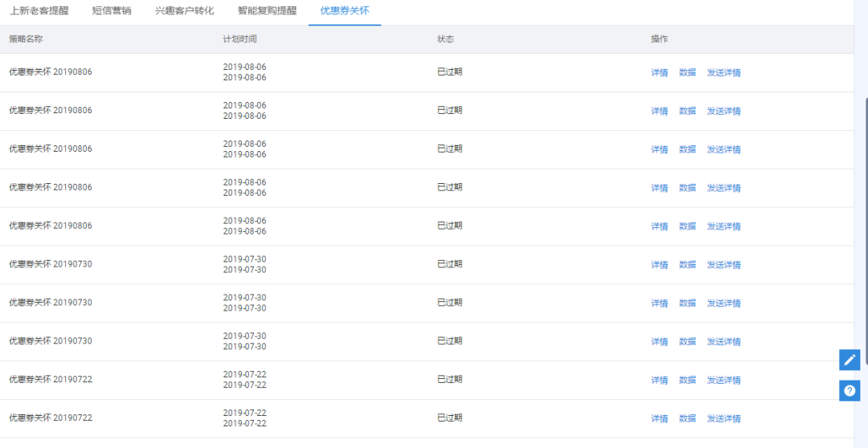Open 发送详情 for the last 20190730 row
Viewport: 868px width, 448px height.
[724, 342]
